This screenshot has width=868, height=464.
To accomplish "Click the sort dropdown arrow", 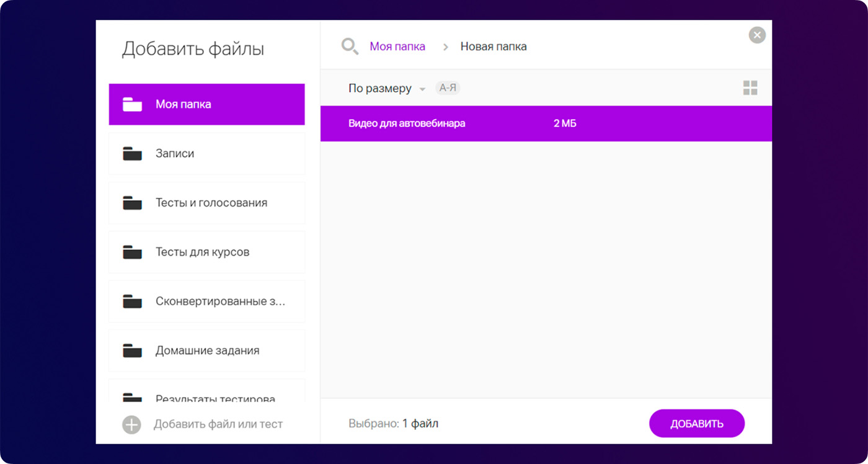I will coord(422,89).
